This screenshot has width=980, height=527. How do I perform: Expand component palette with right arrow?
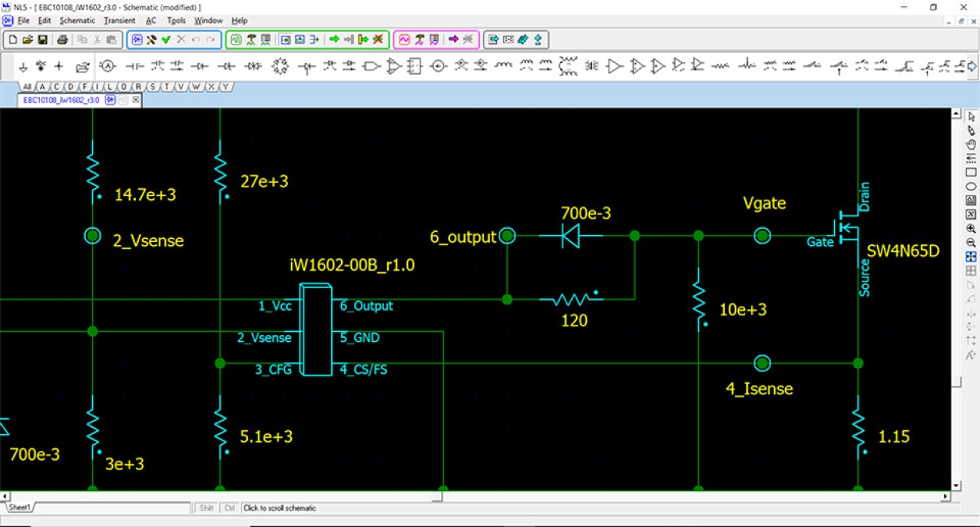(x=971, y=67)
